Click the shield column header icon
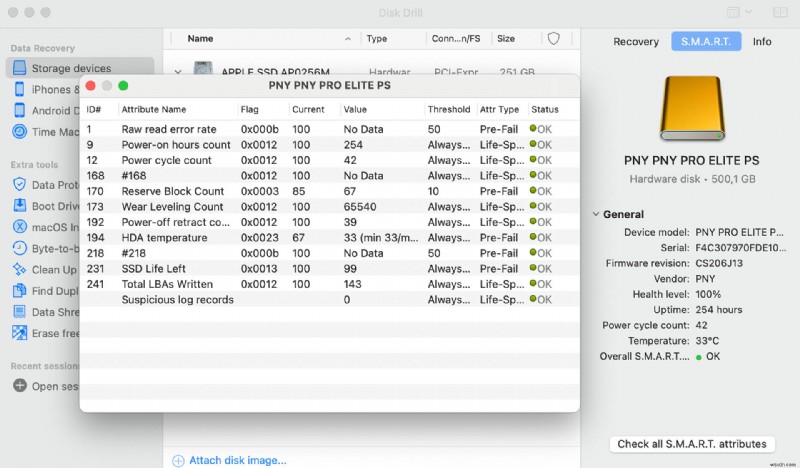The height and width of the screenshot is (468, 800). [x=554, y=38]
